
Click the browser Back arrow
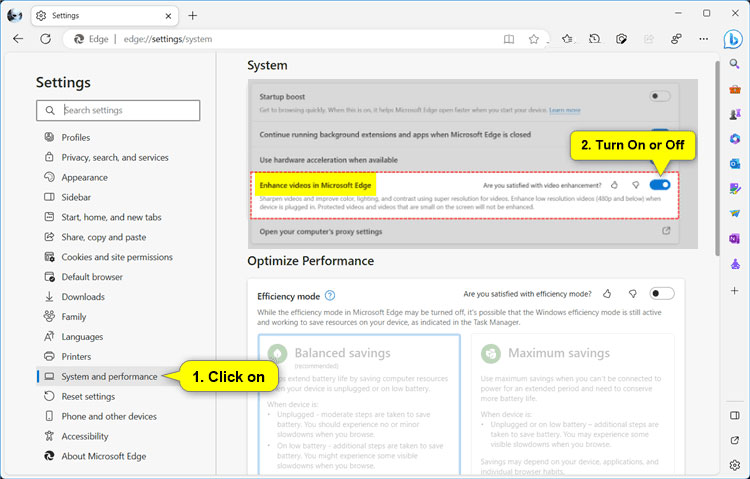[18, 39]
